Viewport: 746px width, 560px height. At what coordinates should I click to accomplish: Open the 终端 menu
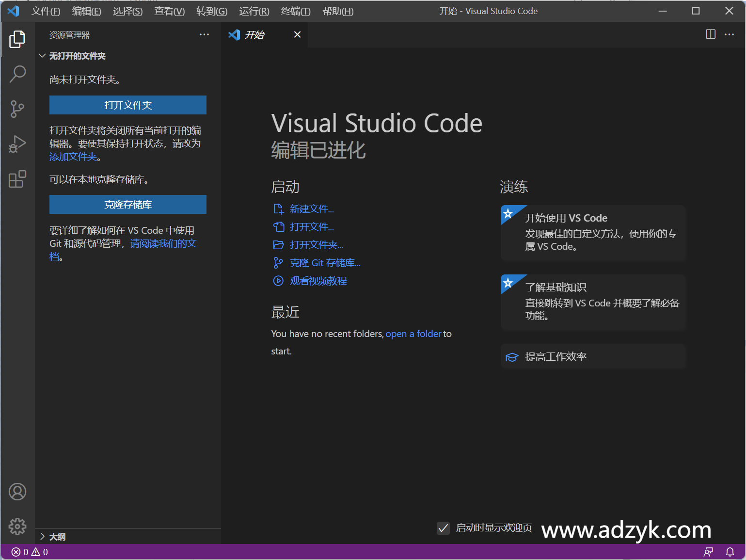tap(295, 11)
